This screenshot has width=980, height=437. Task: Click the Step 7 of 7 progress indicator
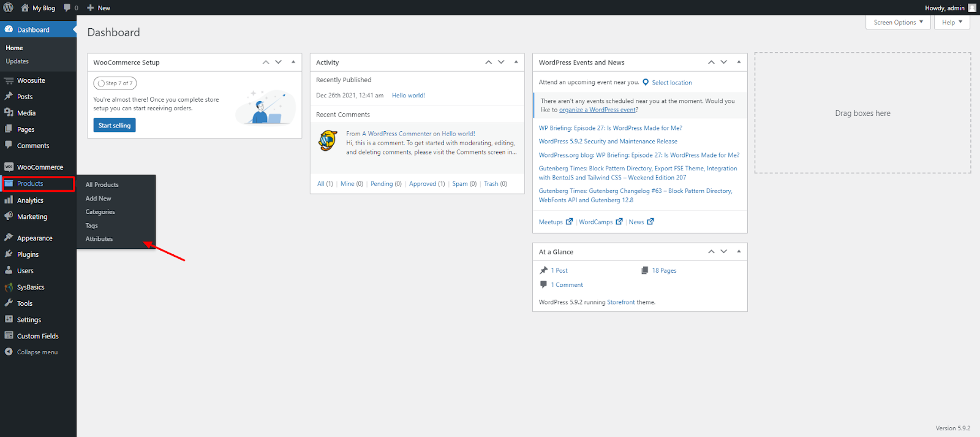click(115, 83)
